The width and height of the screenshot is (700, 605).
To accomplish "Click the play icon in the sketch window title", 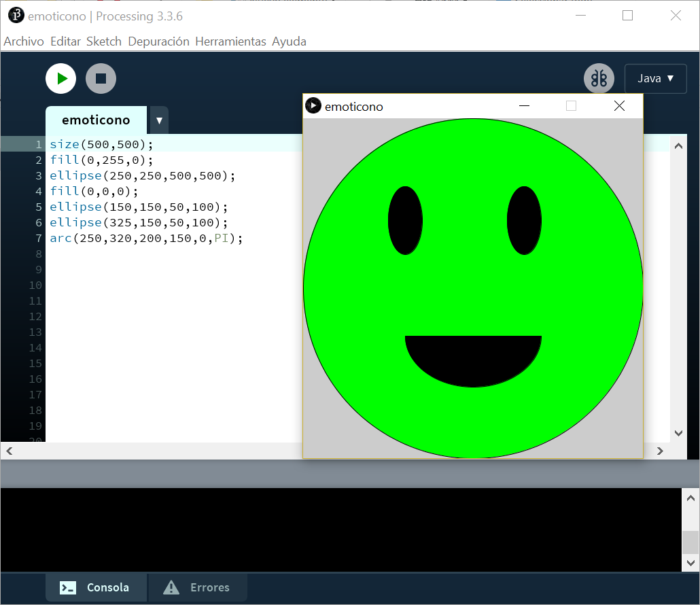I will 313,105.
